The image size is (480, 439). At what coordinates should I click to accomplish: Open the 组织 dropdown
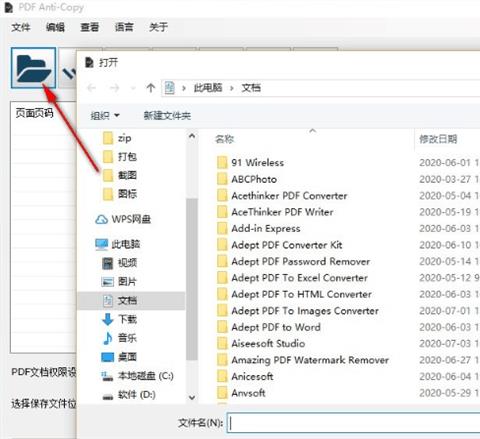pos(105,116)
